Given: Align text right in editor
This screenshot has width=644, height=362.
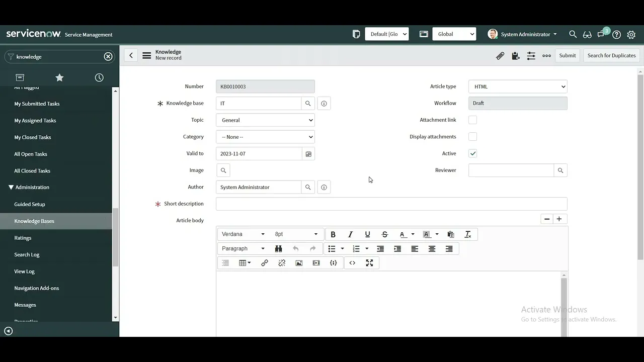Looking at the screenshot, I should tap(449, 249).
